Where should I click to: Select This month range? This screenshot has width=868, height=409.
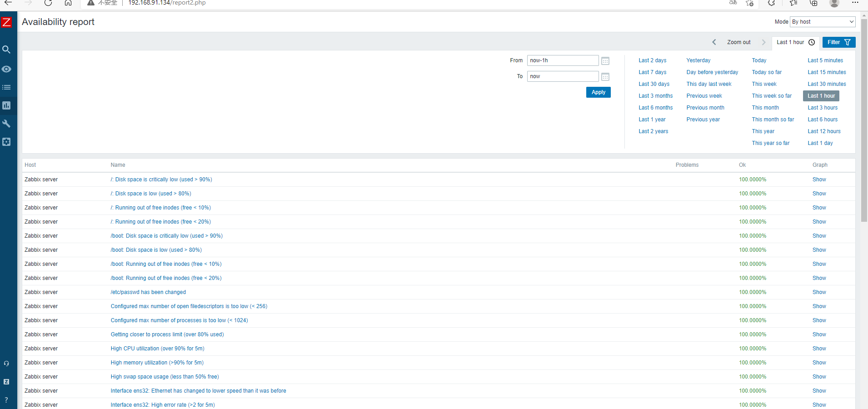coord(765,108)
